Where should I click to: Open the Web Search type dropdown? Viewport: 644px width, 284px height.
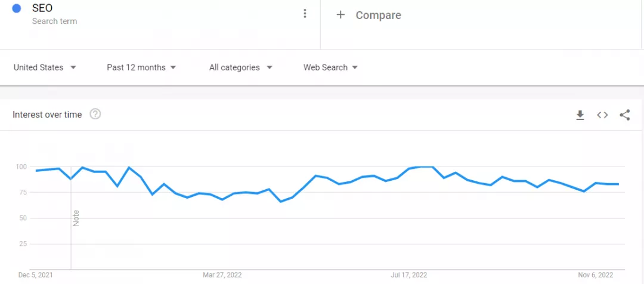tap(330, 67)
